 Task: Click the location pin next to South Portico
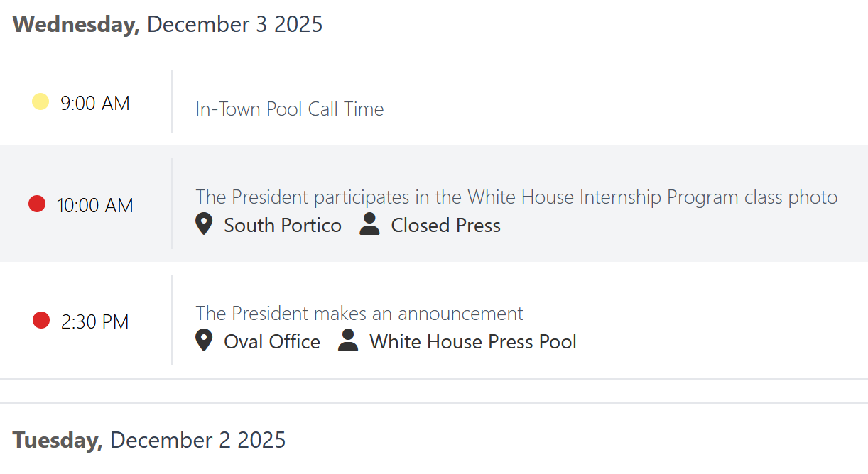[204, 225]
